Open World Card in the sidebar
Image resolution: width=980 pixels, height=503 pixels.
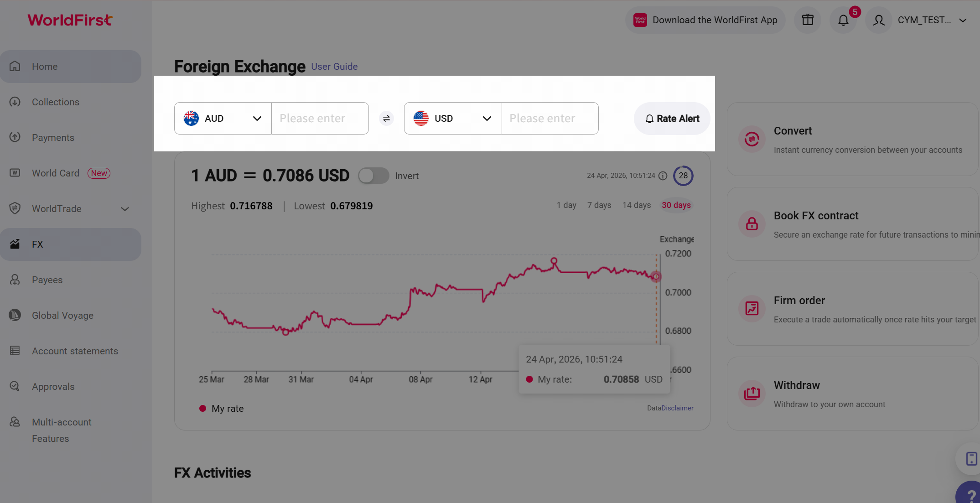[x=71, y=173]
